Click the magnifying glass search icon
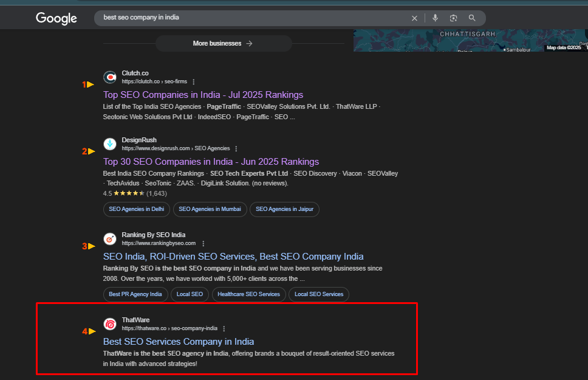 coord(472,18)
